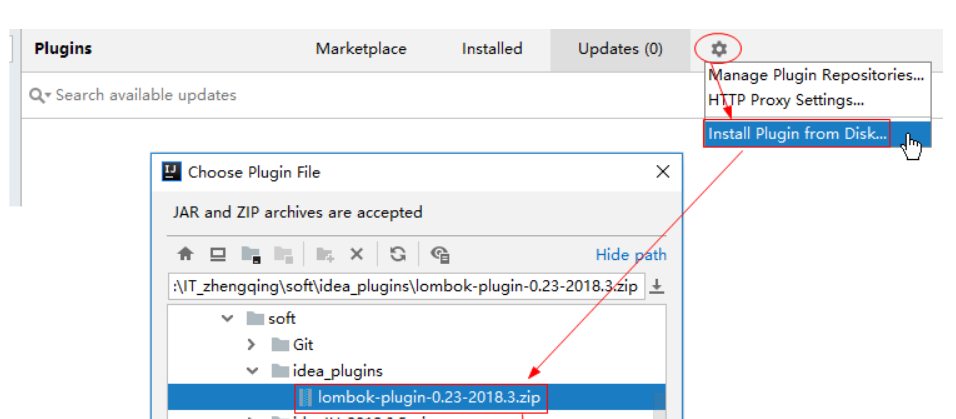Screen dimensions: 956x419
Task: Select Manage Plugin Repositories... entry
Action: [x=816, y=75]
